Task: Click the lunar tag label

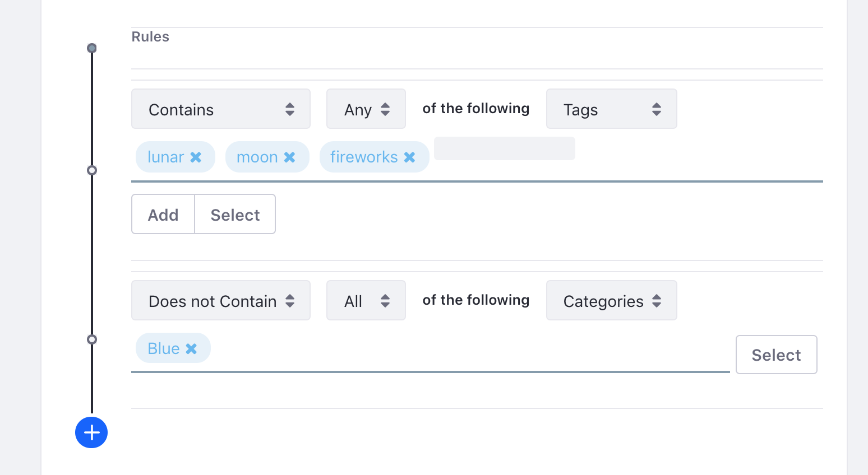Action: 166,157
